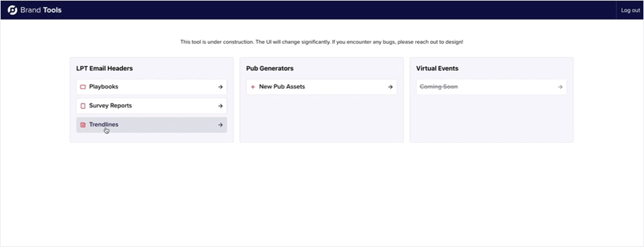Click the arrow on the Trendlines row
Viewport: 644px width, 247px height.
tap(220, 125)
